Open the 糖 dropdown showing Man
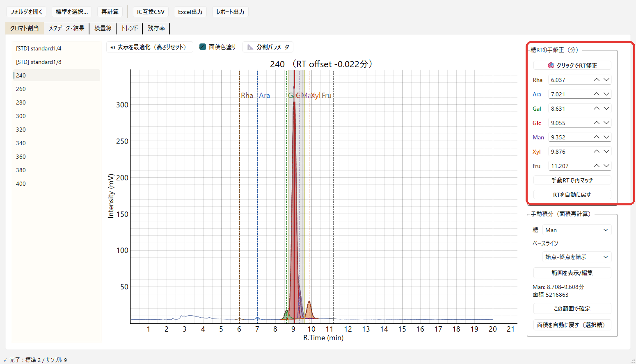Viewport: 636px width, 364px height. [x=577, y=230]
